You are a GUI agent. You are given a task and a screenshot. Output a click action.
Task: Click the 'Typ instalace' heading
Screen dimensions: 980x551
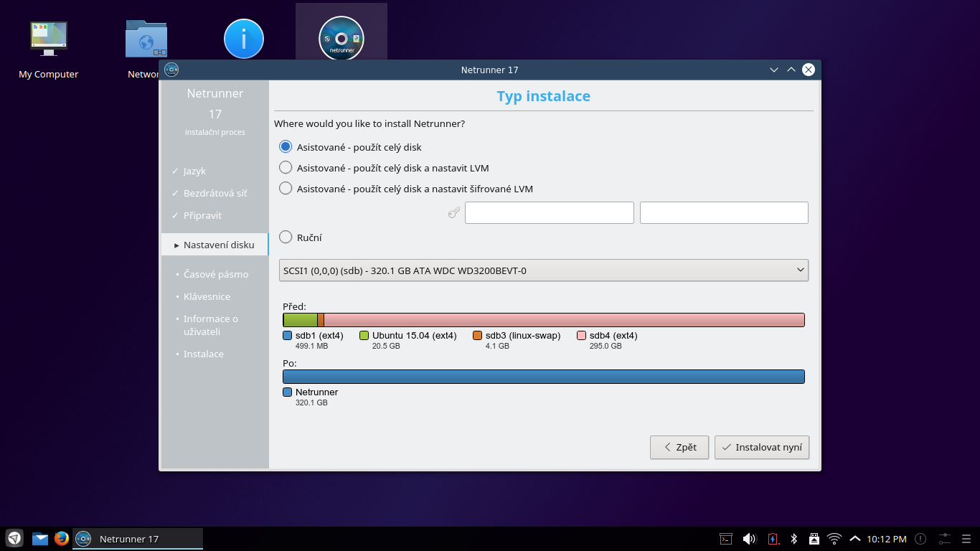point(544,96)
